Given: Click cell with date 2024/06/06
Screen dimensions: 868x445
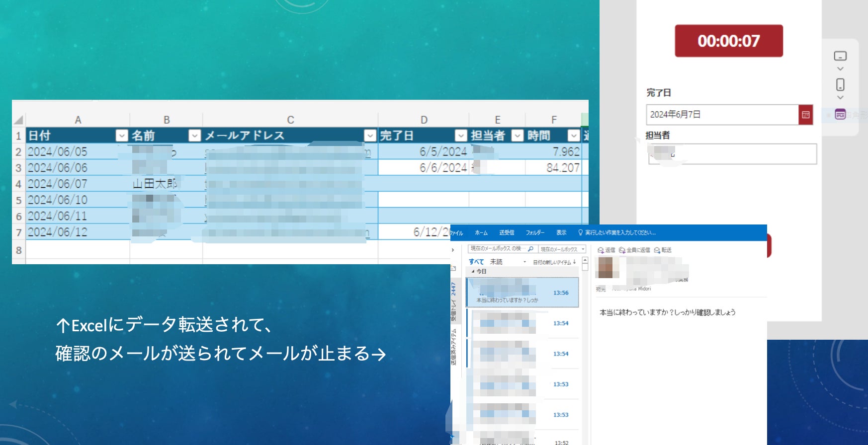Looking at the screenshot, I should [x=78, y=167].
